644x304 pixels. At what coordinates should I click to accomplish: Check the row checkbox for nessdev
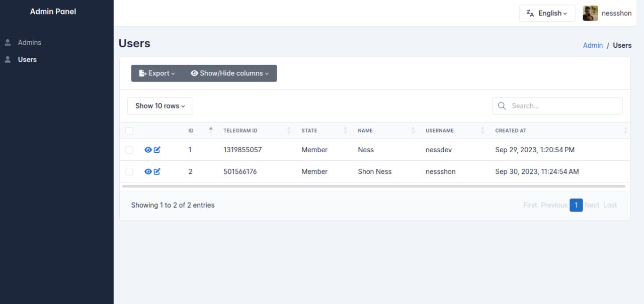(129, 149)
